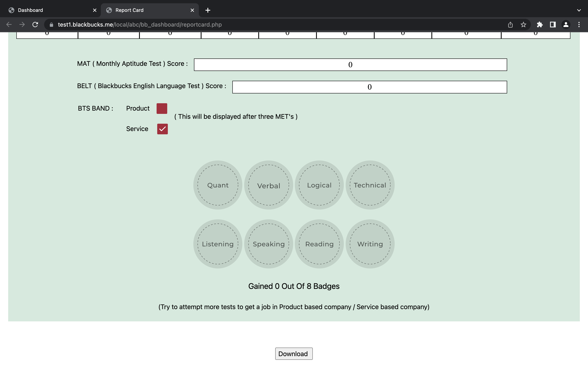Click the Verbal badge circle
The width and height of the screenshot is (588, 368).
click(x=268, y=185)
